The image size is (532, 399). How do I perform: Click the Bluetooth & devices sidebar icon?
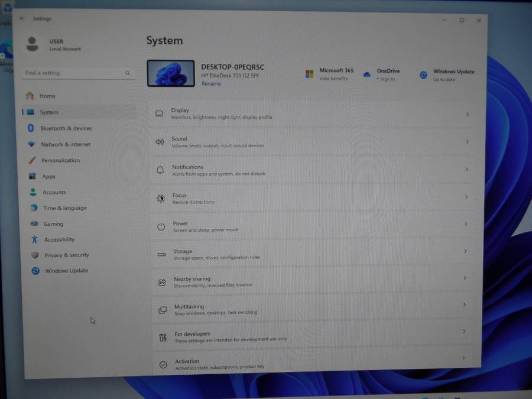pos(31,128)
